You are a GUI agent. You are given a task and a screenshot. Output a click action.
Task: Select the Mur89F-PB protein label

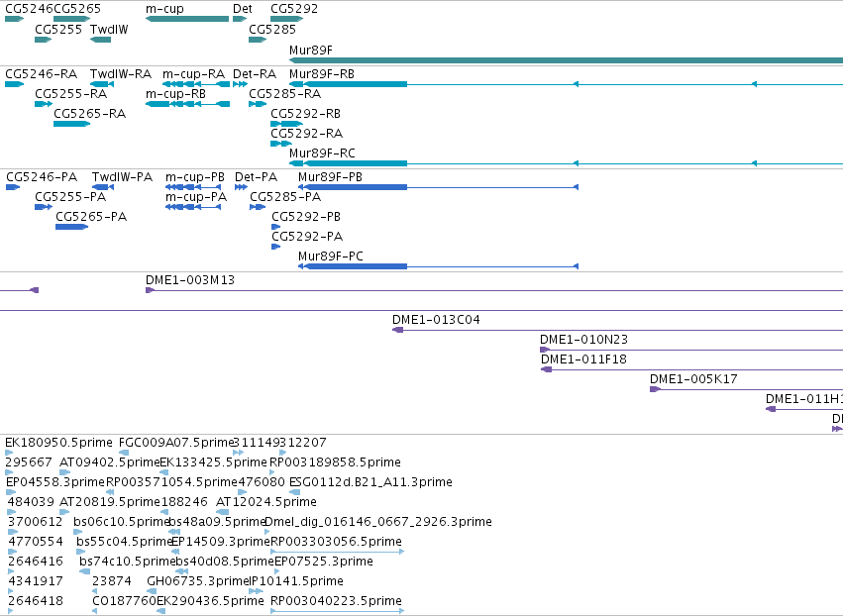coord(330,177)
